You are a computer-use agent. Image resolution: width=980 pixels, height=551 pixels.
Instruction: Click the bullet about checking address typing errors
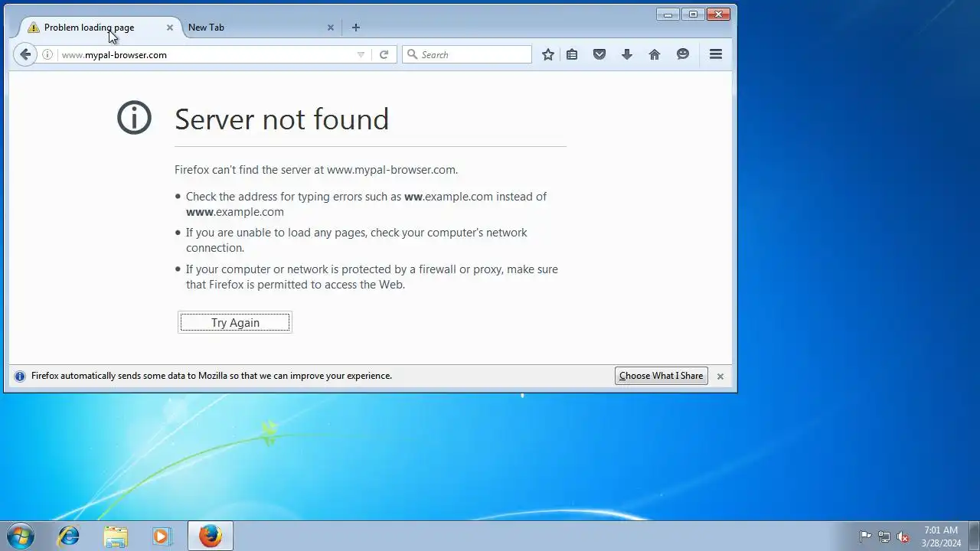click(x=366, y=204)
